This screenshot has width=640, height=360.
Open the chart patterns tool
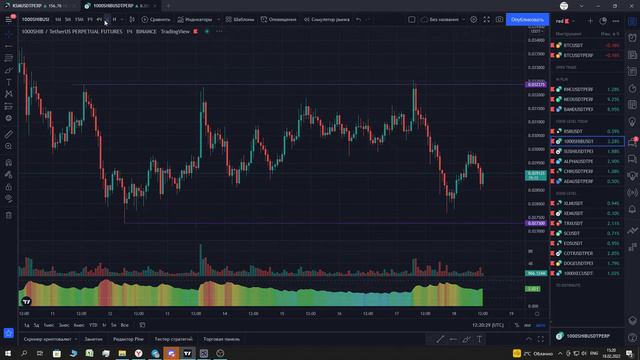coord(9,94)
